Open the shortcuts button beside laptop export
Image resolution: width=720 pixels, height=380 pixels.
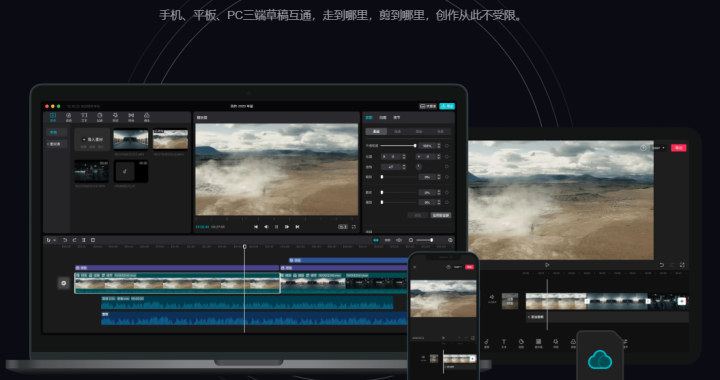[x=428, y=106]
